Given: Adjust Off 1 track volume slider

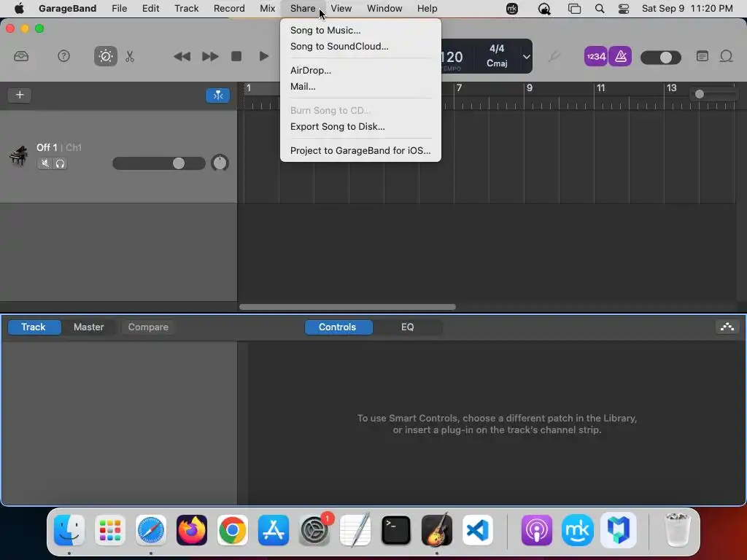Looking at the screenshot, I should tap(158, 163).
